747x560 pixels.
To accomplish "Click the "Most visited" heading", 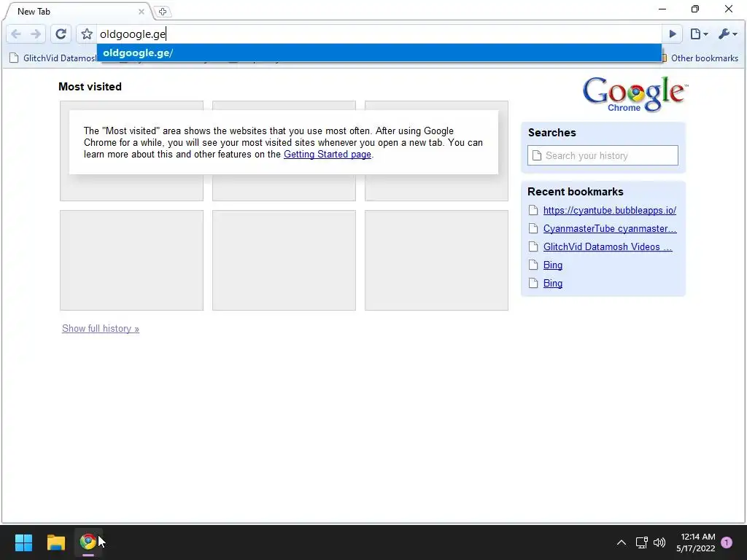I will [x=90, y=87].
